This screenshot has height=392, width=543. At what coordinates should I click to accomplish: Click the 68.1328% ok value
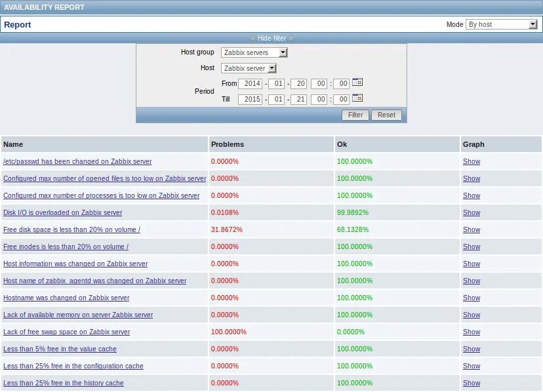353,229
